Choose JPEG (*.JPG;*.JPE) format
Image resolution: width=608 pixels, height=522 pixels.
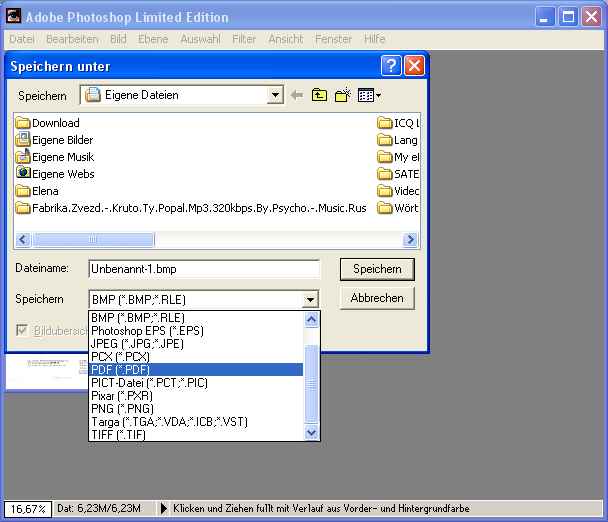pyautogui.click(x=195, y=344)
